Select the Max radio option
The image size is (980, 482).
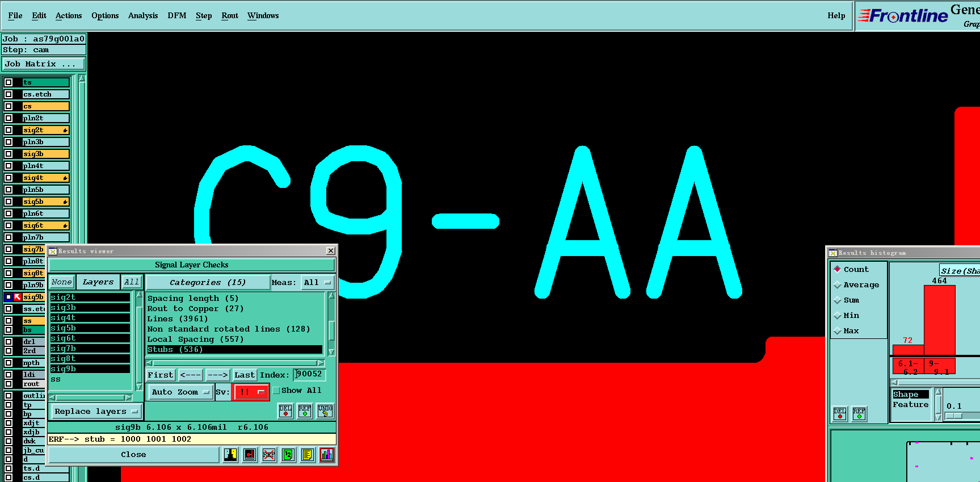click(838, 330)
